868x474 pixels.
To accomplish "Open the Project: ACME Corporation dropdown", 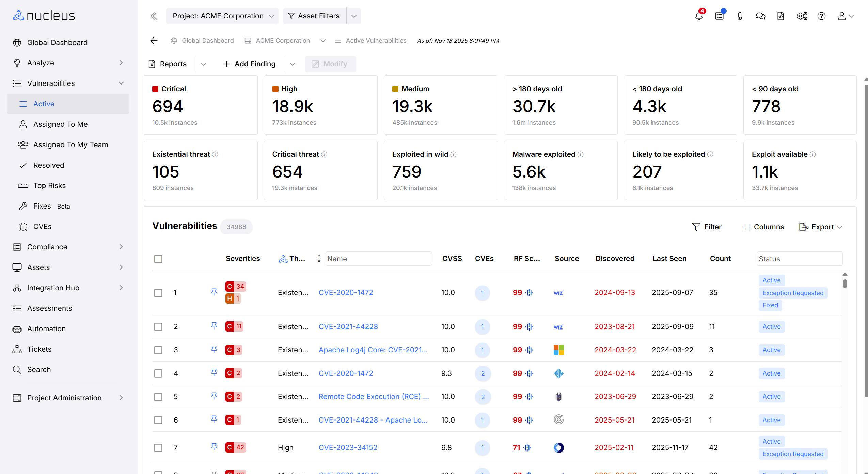I will [x=222, y=16].
